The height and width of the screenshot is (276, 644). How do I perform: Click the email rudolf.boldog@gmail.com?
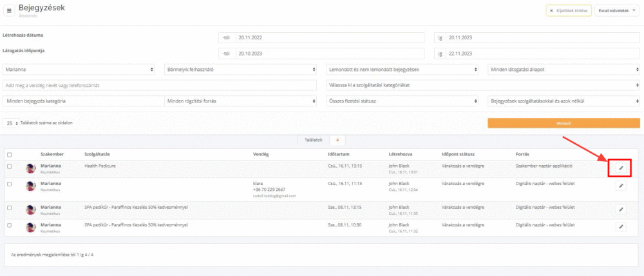coord(274,196)
